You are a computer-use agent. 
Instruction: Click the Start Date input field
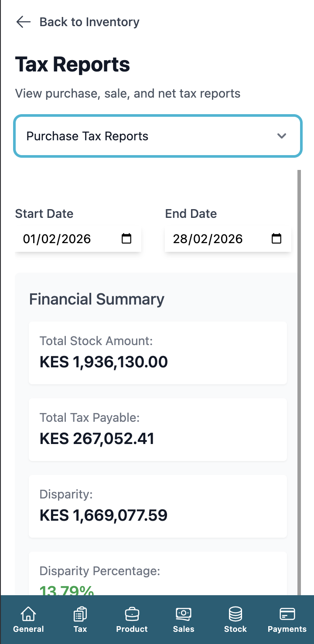(61, 239)
